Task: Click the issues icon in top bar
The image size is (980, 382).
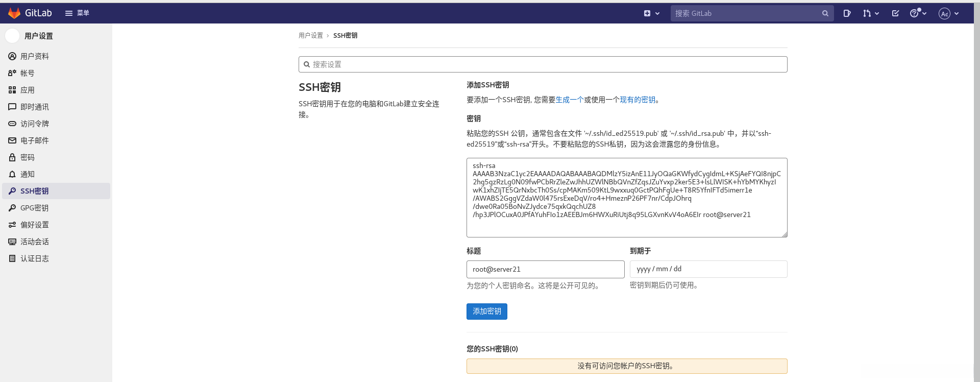Action: pyautogui.click(x=847, y=13)
